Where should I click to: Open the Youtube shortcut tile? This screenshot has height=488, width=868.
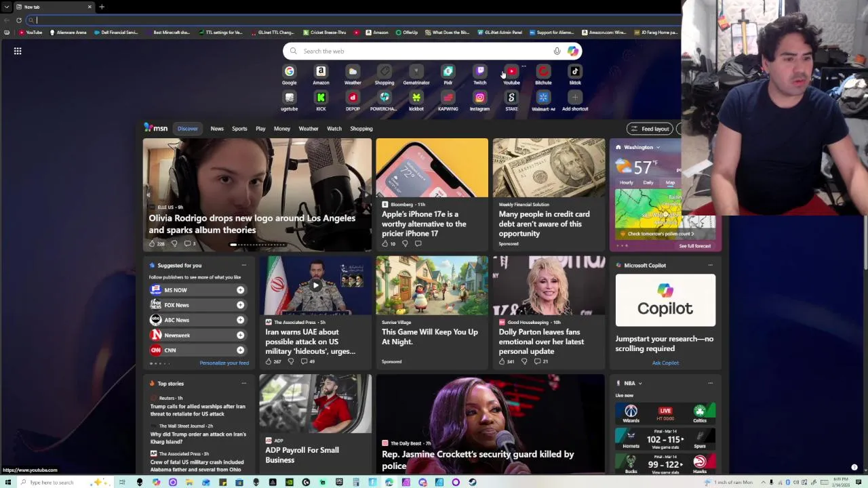511,75
